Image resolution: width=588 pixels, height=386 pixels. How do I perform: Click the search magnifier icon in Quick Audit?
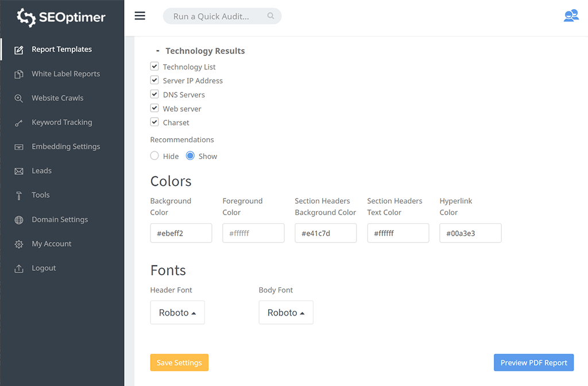pyautogui.click(x=271, y=16)
